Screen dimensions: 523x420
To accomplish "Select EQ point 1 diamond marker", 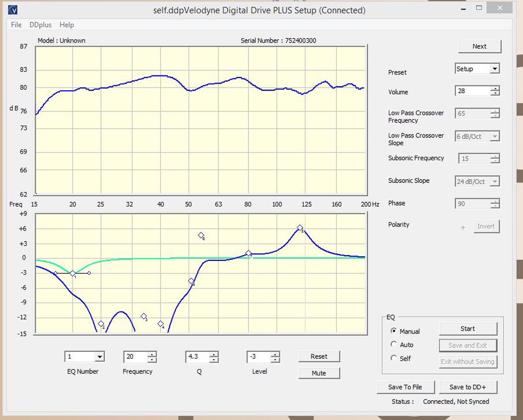I will pos(72,273).
